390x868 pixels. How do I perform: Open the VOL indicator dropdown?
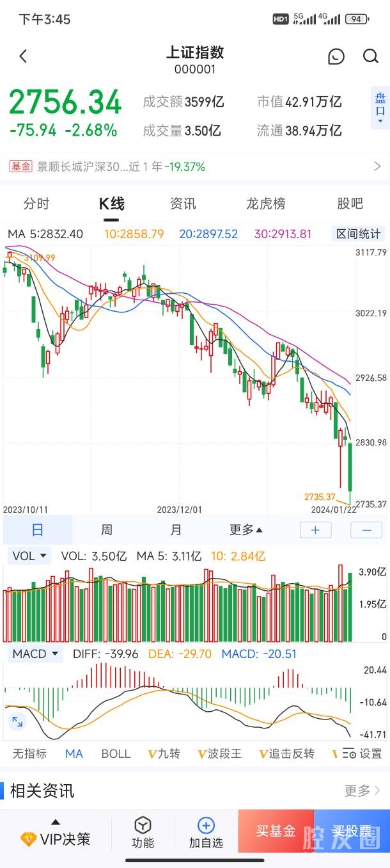click(x=30, y=556)
